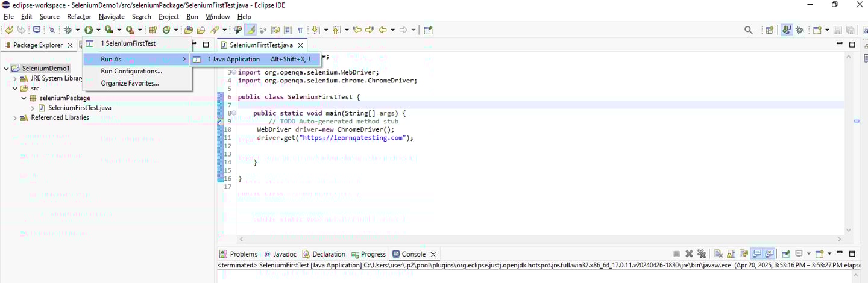Click the Open Task folder icon
The height and width of the screenshot is (283, 868).
coord(201,30)
